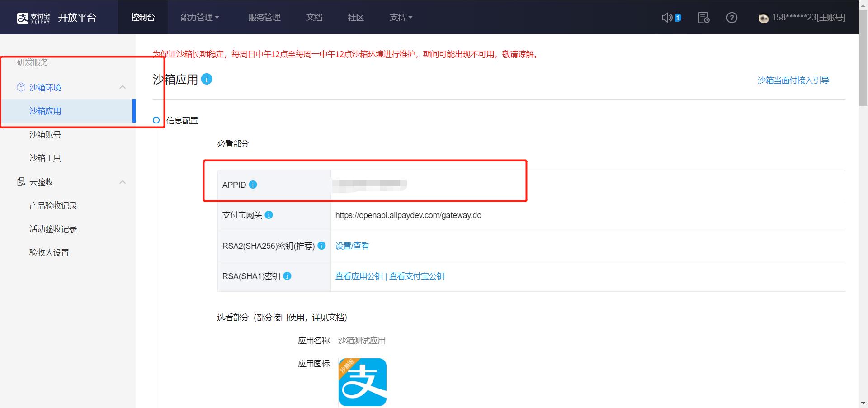
Task: Click the 沙箱测试应用 app name value
Action: coord(362,341)
